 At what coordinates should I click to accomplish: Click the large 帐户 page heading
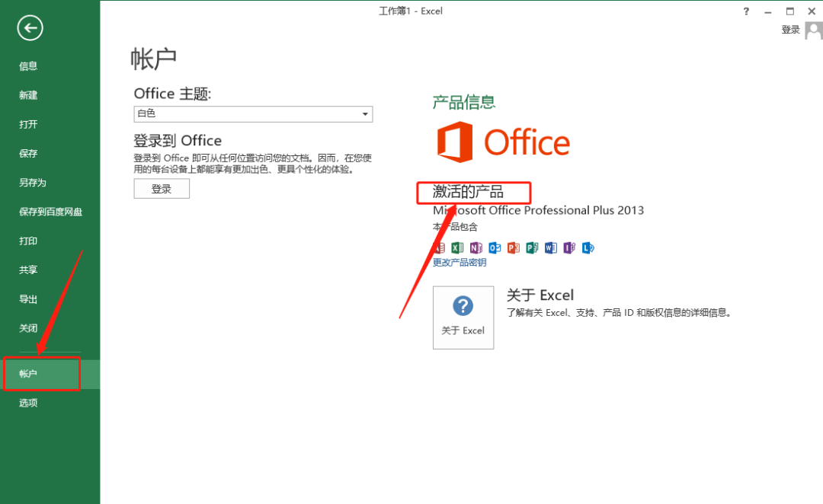(154, 59)
